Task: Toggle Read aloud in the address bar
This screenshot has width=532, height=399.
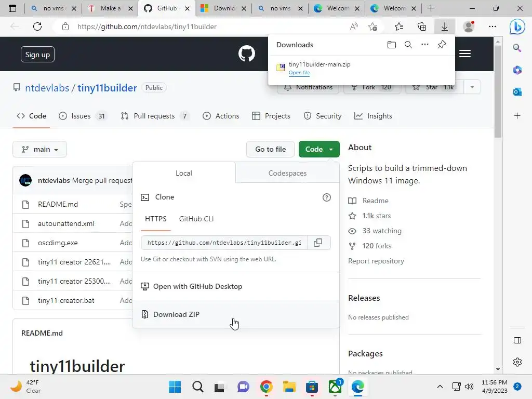Action: pyautogui.click(x=354, y=26)
